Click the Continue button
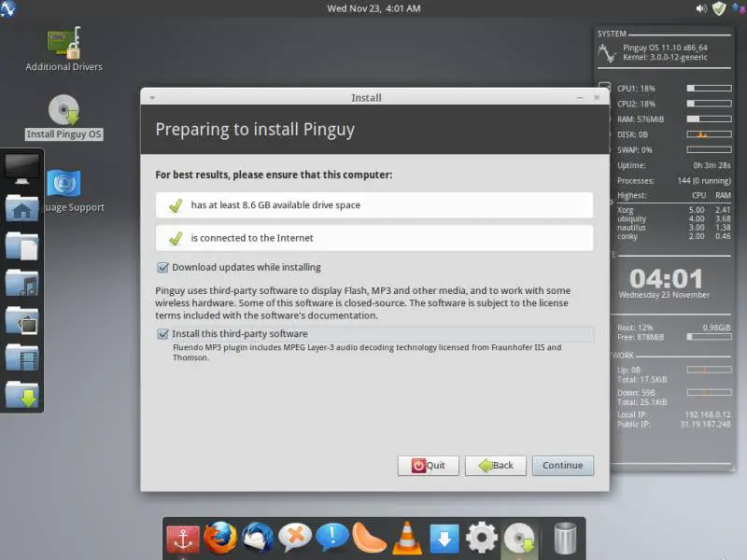 click(x=563, y=465)
